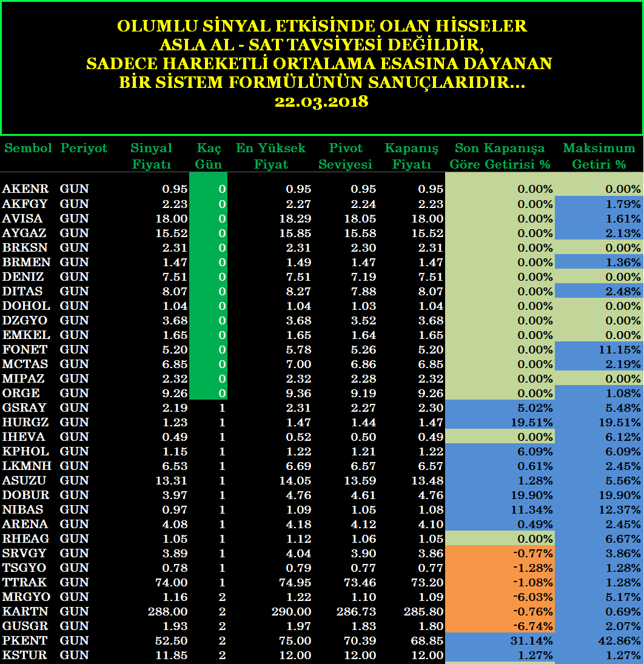Select the SRVGY symbol cell
The image size is (644, 664).
pyautogui.click(x=24, y=553)
